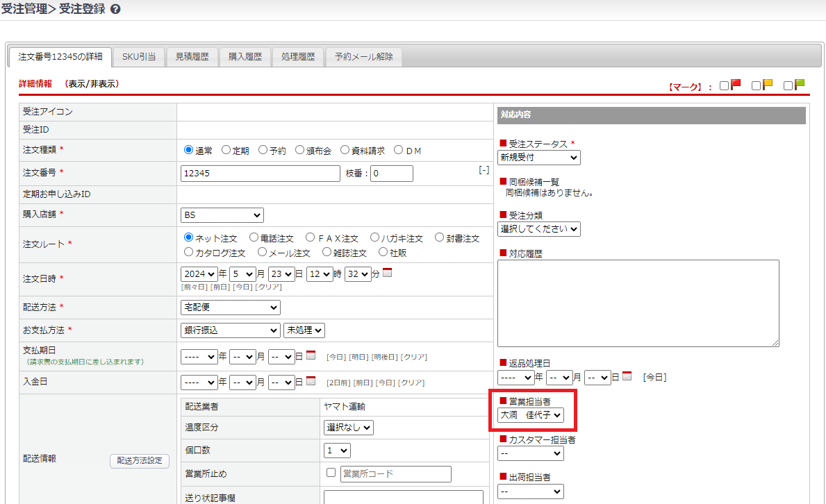826x504 pixels.
Task: Switch to the SKU引当 tab
Action: [139, 57]
